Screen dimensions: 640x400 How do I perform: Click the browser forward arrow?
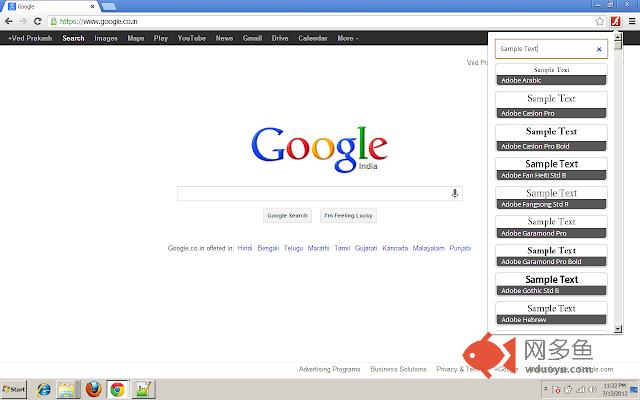23,21
